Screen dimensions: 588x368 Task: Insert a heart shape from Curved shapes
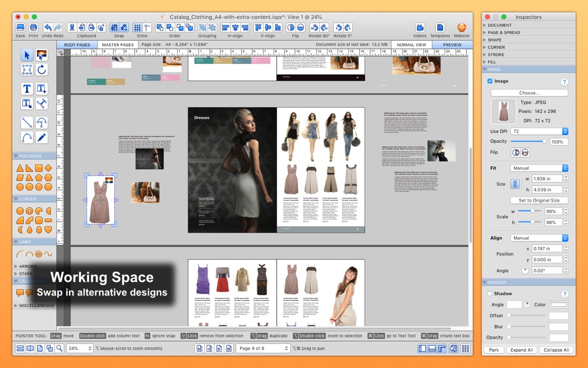coord(48,229)
